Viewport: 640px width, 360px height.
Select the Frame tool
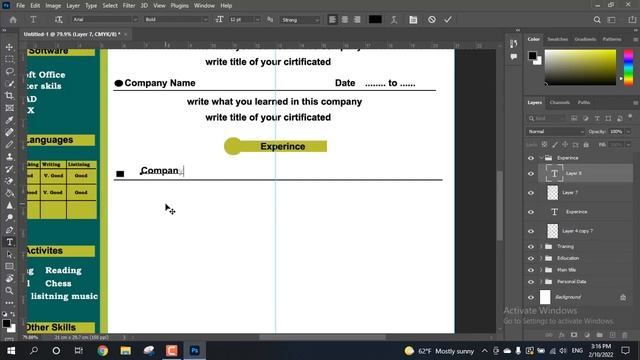tap(9, 108)
